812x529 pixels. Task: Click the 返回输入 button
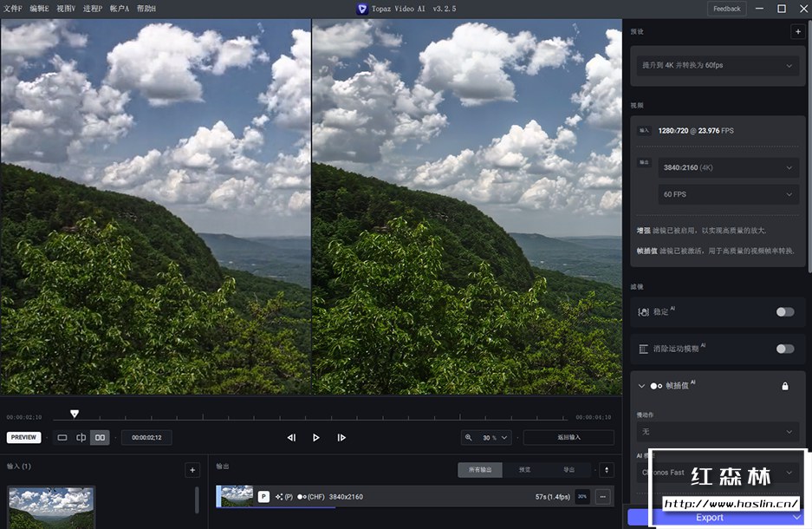click(568, 438)
